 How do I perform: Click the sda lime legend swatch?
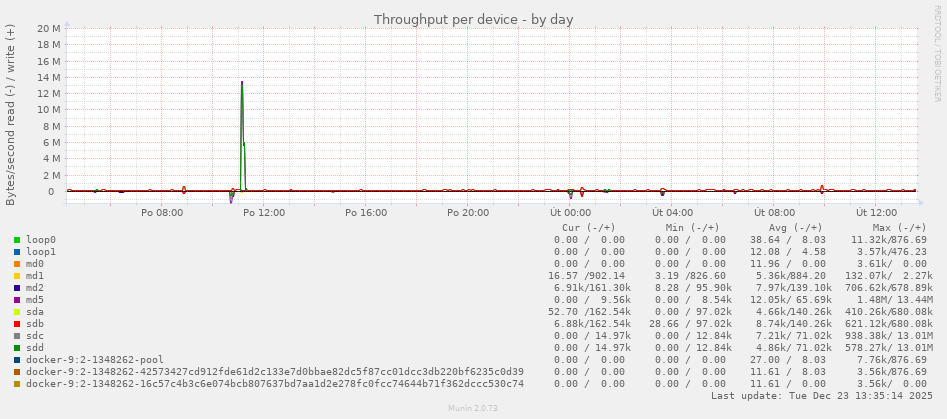coord(17,312)
